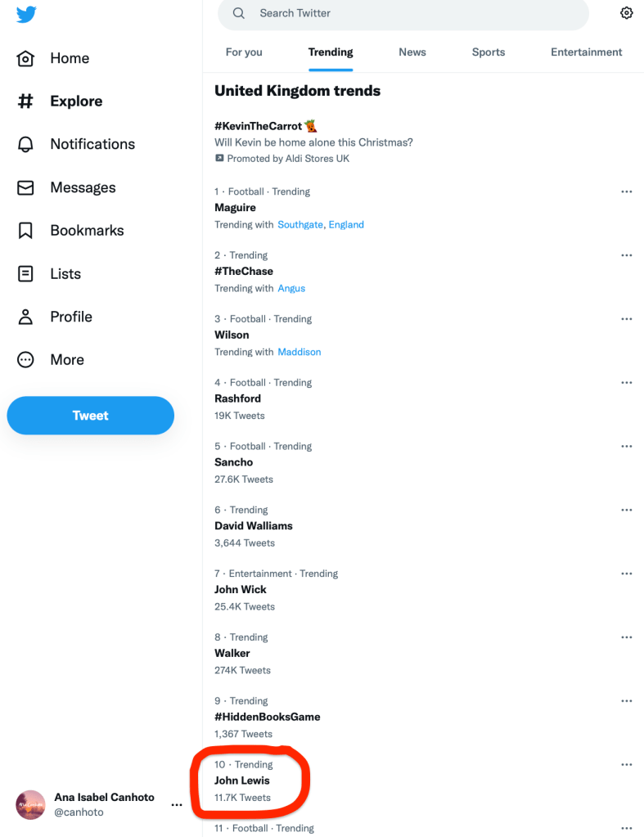
Task: Click the Twitter bird logo
Action: (26, 14)
